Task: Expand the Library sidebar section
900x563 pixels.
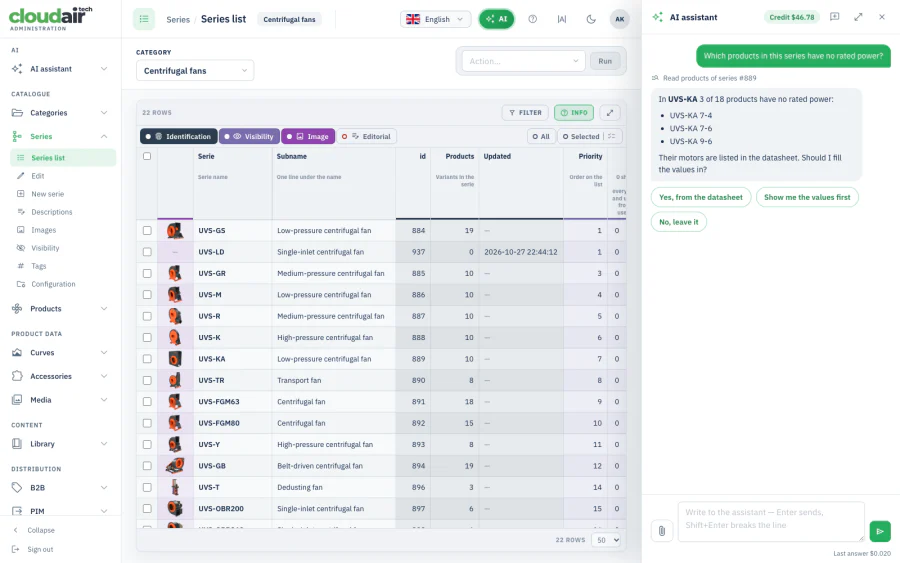Action: [x=60, y=444]
